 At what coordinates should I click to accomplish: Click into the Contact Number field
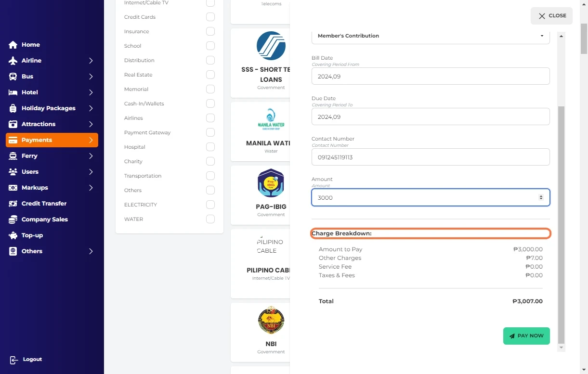(x=430, y=157)
